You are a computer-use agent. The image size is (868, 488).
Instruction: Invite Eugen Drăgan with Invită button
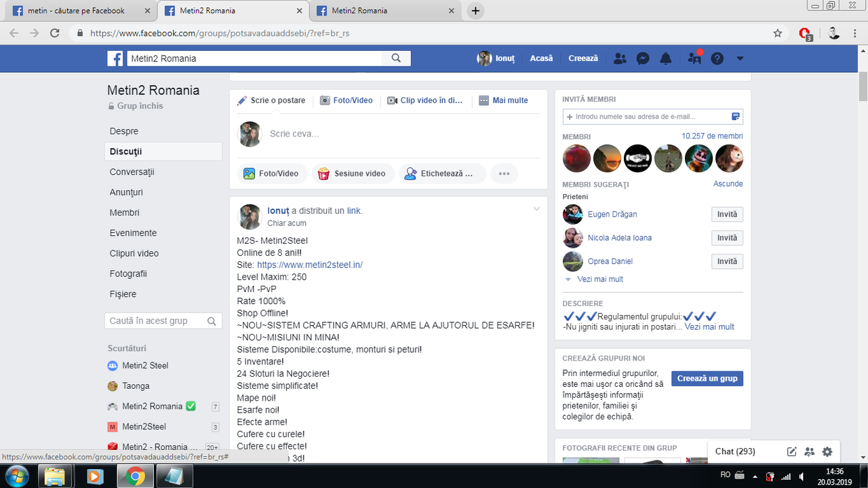[x=727, y=214]
